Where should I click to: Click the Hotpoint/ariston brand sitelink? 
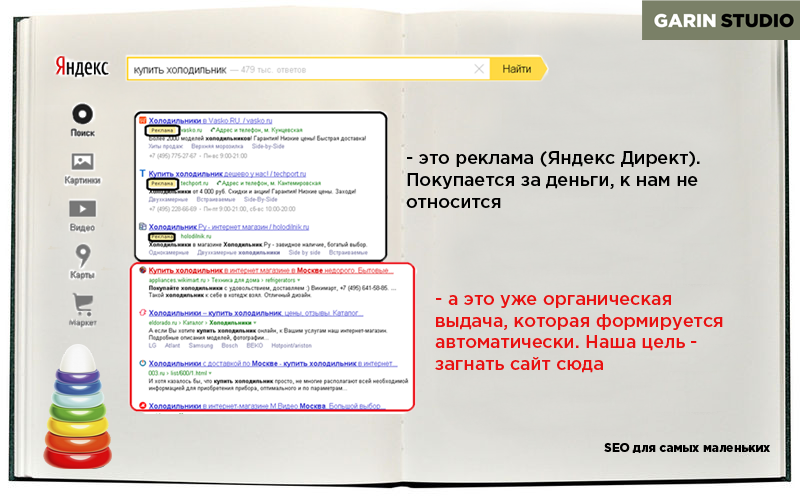click(x=291, y=345)
